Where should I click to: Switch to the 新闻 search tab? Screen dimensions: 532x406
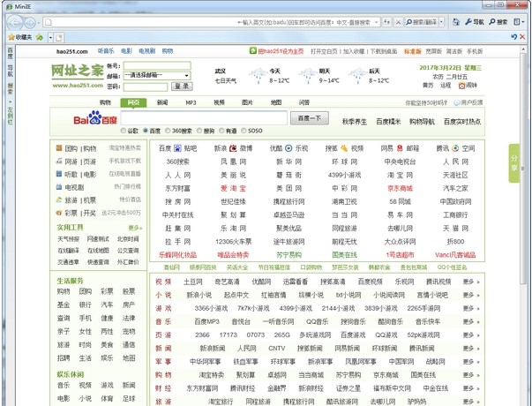pyautogui.click(x=161, y=102)
